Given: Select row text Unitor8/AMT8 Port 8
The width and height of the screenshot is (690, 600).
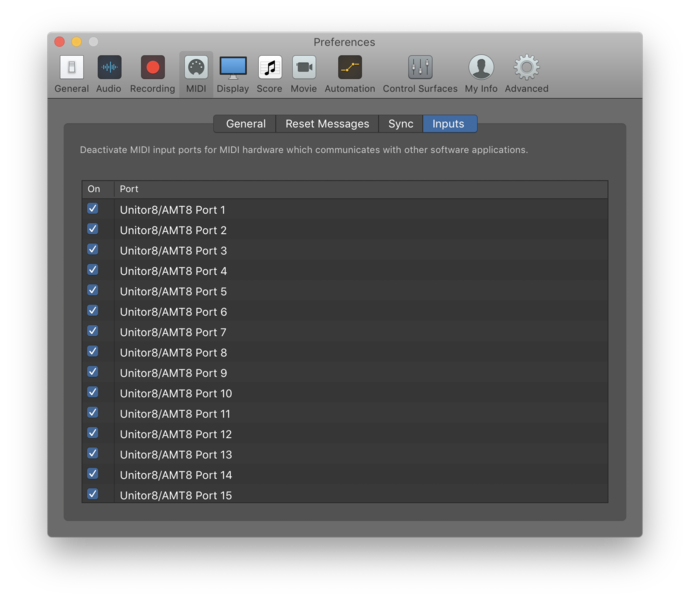Looking at the screenshot, I should click(x=173, y=353).
